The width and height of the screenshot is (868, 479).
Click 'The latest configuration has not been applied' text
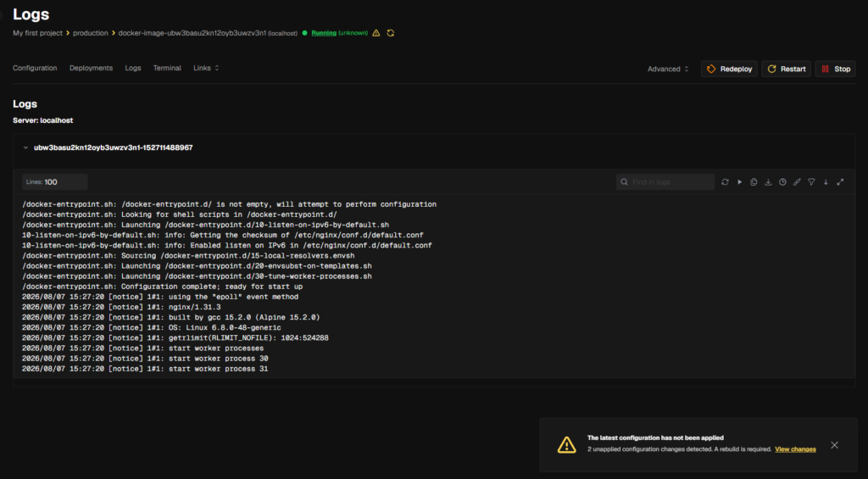(655, 437)
